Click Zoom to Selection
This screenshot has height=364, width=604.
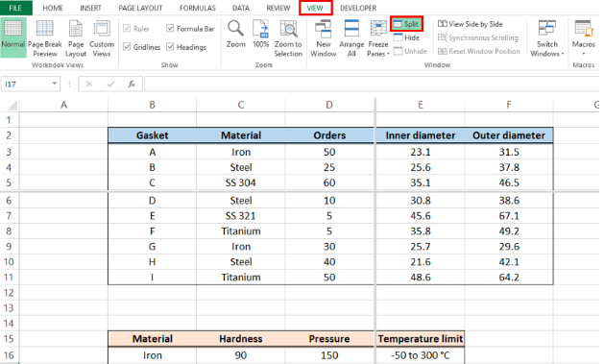(x=288, y=37)
